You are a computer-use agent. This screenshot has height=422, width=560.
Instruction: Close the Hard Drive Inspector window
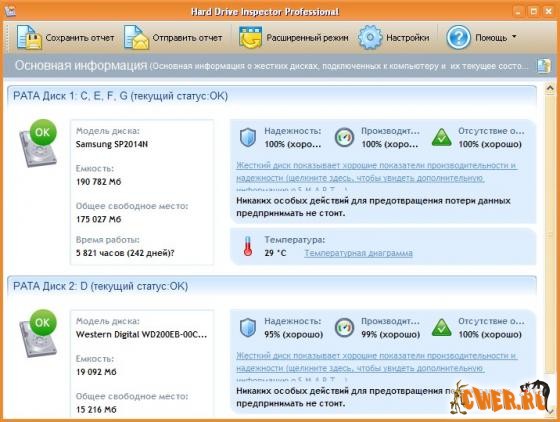[x=549, y=11]
